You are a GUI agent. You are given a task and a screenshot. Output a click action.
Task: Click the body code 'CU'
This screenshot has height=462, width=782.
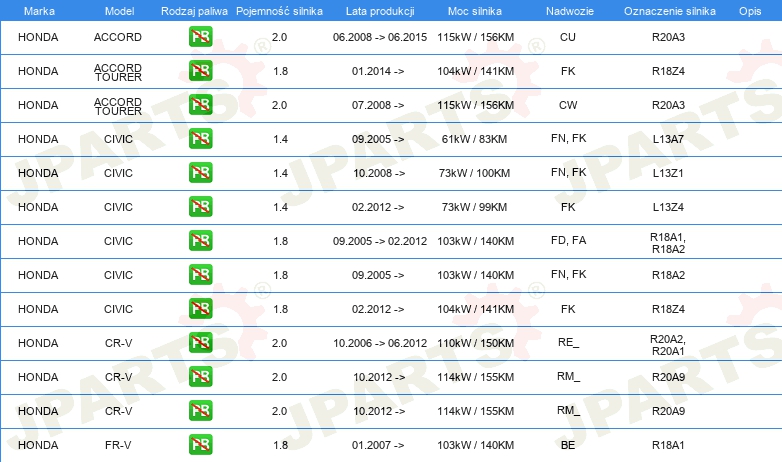(568, 37)
